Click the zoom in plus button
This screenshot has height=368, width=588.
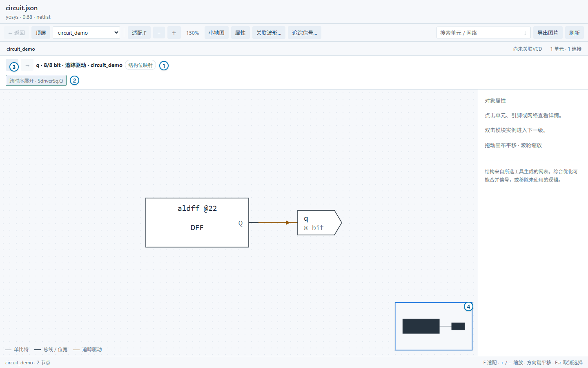pyautogui.click(x=174, y=33)
